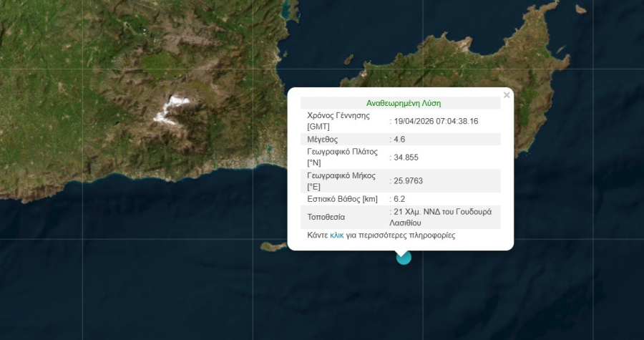Click the 'Γεωγραφικό Πλάτος' row label

[x=342, y=152]
